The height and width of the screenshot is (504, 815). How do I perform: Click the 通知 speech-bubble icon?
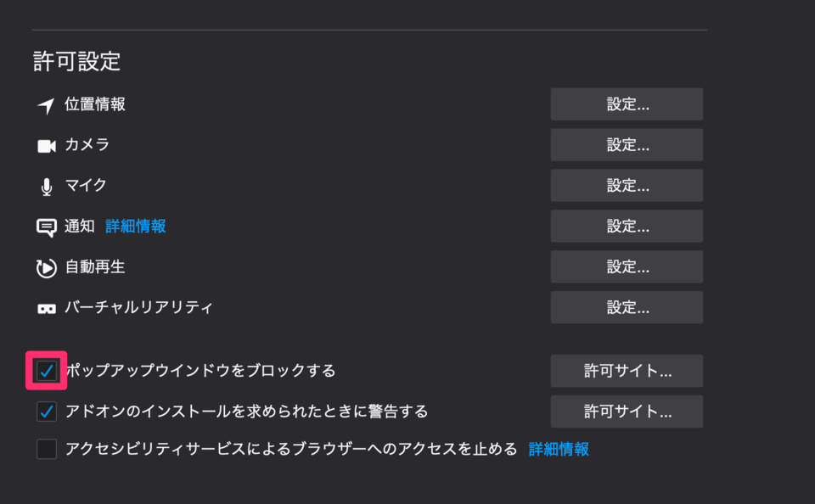[48, 226]
